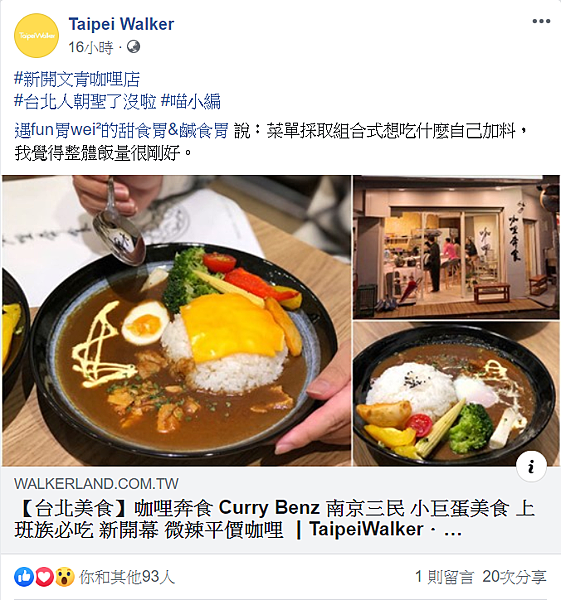Open the 咖哩奔食 Curry Benz article title
561x600 pixels.
point(274,519)
